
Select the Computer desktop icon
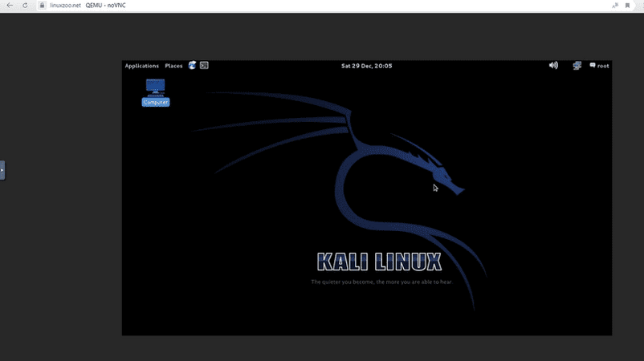[156, 93]
